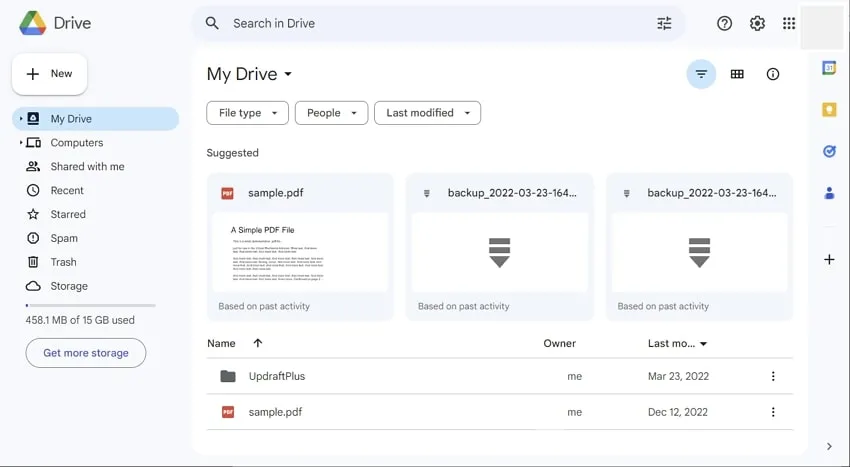The width and height of the screenshot is (850, 467).
Task: Open the File type filter dropdown
Action: (x=247, y=113)
